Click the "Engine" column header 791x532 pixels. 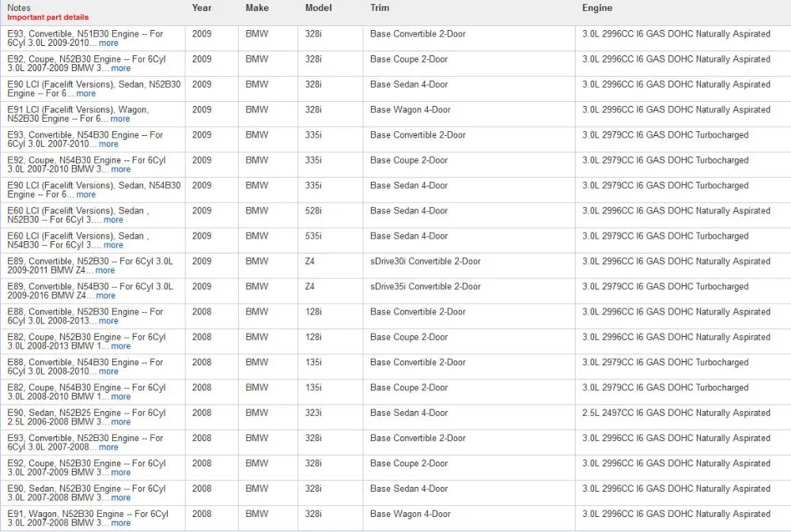point(597,8)
